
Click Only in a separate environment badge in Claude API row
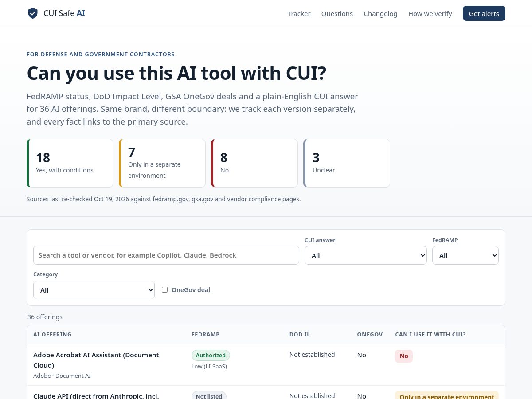447,395
